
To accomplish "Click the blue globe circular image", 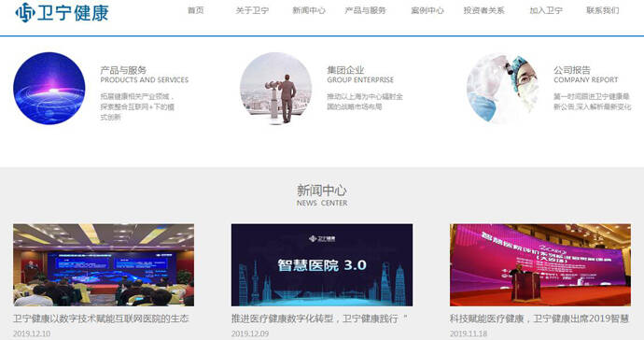I will (x=49, y=89).
